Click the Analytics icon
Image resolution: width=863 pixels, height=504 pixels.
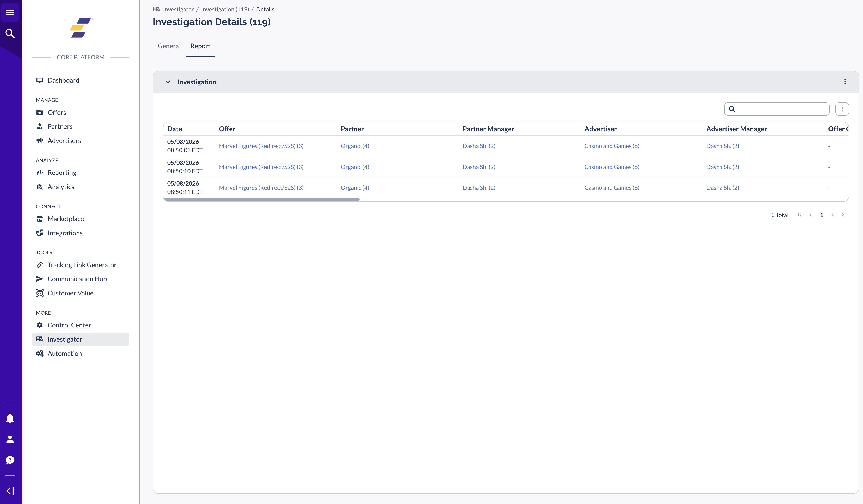(40, 187)
